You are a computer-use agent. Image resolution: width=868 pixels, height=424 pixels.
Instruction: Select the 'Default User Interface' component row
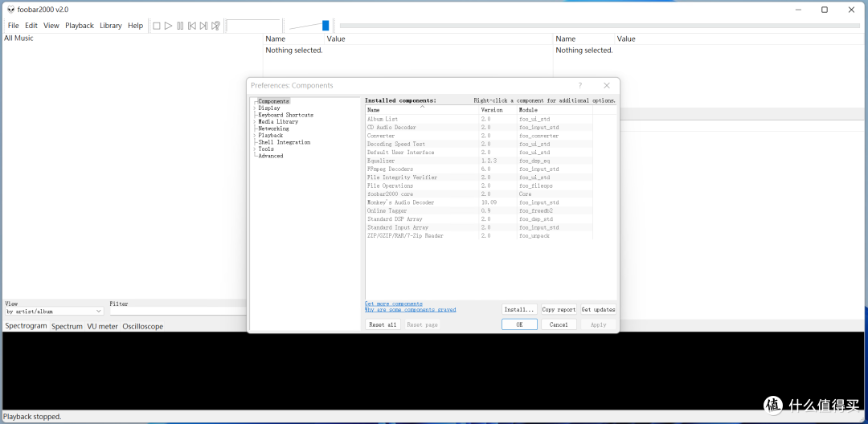pyautogui.click(x=479, y=152)
